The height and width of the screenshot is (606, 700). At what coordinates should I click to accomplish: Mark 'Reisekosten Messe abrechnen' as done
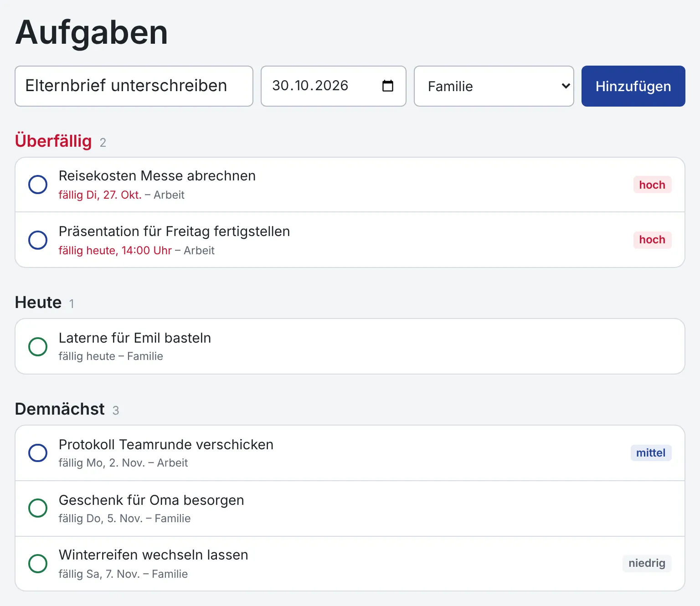pos(38,185)
